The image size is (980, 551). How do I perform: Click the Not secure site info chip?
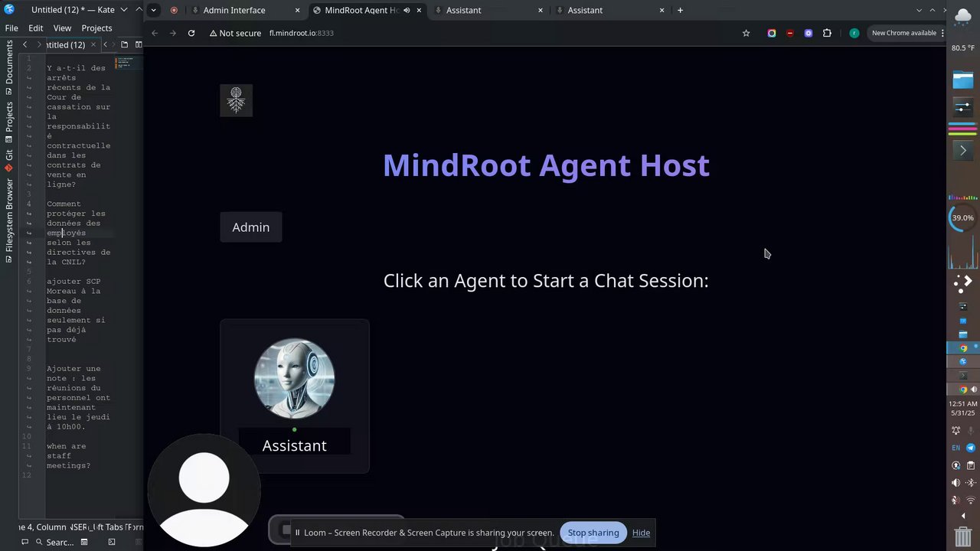tap(235, 33)
